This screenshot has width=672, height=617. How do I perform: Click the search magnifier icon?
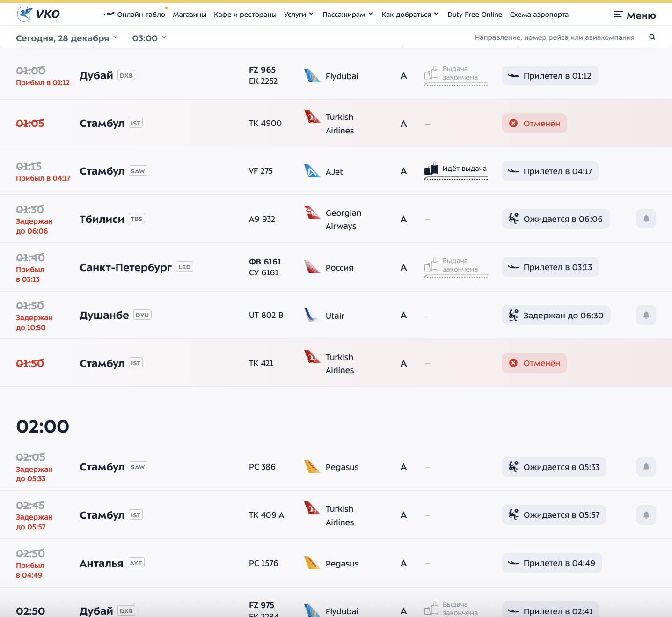(x=652, y=37)
